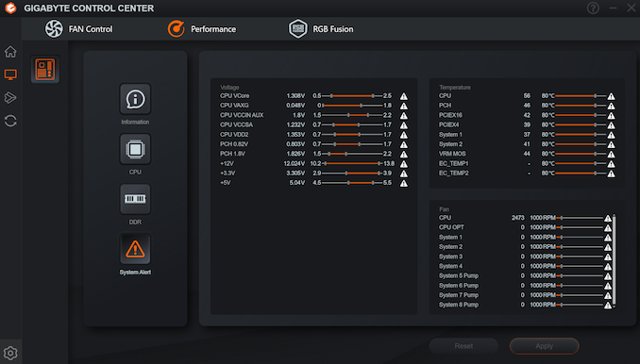Open the paper plane sidebar icon
Viewport: 640px width, 364px height.
coord(10,98)
